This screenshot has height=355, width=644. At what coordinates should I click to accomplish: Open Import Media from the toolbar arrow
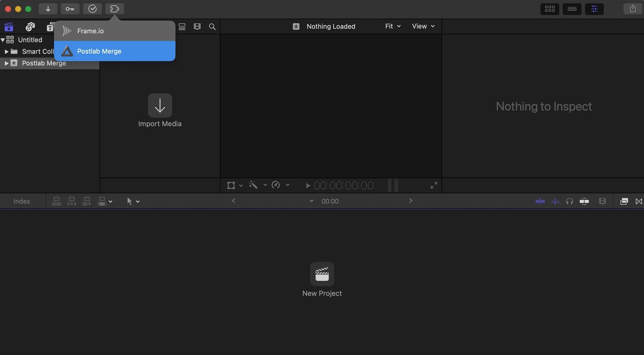pyautogui.click(x=48, y=9)
